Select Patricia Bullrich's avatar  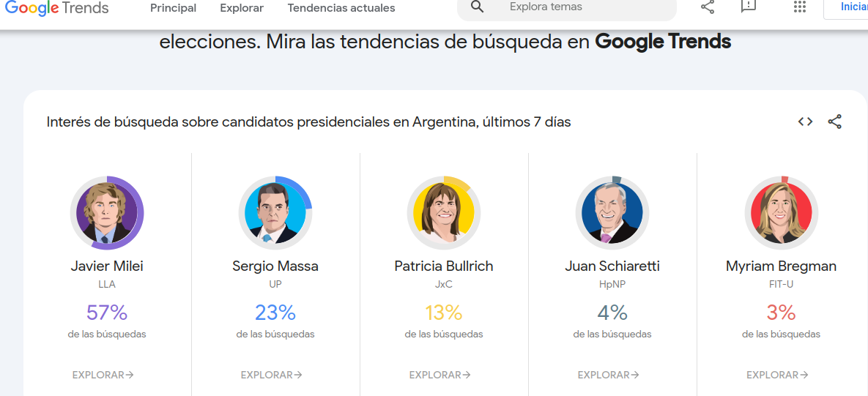[444, 213]
